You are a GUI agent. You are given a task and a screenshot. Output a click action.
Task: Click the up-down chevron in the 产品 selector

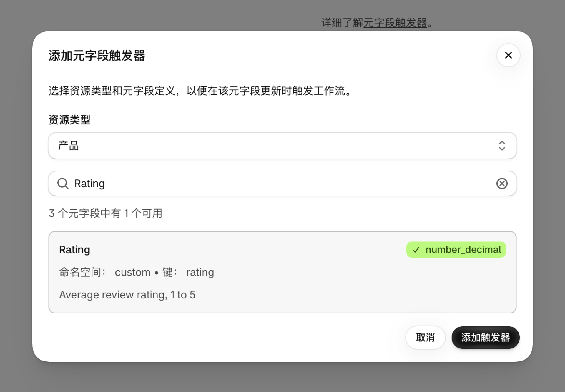(502, 146)
